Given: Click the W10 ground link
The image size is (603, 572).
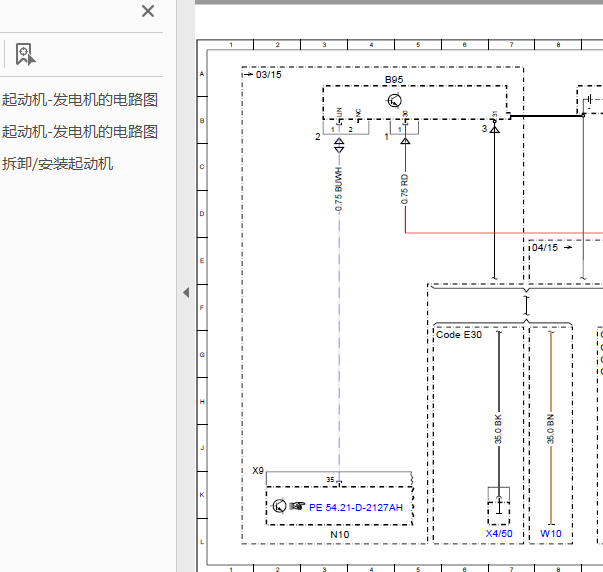Looking at the screenshot, I should [551, 534].
